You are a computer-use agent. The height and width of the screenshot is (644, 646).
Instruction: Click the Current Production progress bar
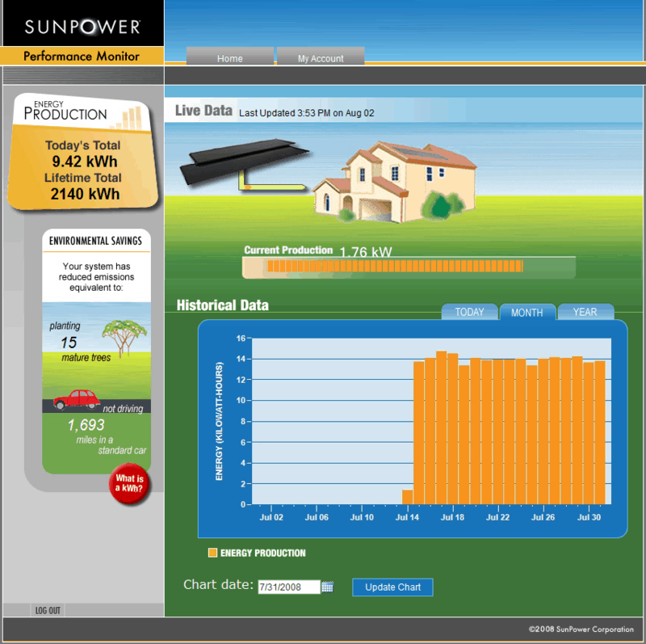pyautogui.click(x=409, y=267)
